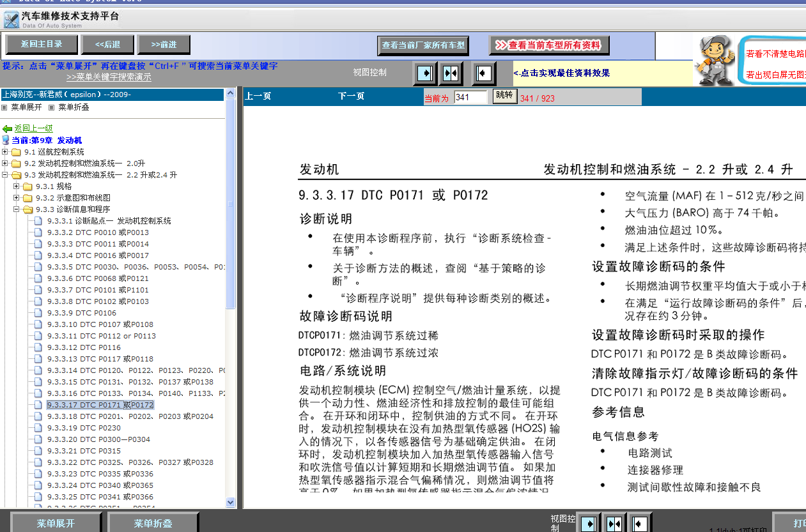Open 9.3.3.7 DTC P0101 或P1101
Viewport: 806px width, 532px height.
coord(98,290)
